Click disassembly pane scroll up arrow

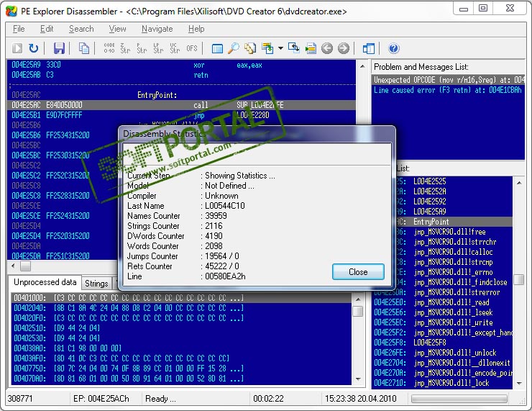pos(362,66)
